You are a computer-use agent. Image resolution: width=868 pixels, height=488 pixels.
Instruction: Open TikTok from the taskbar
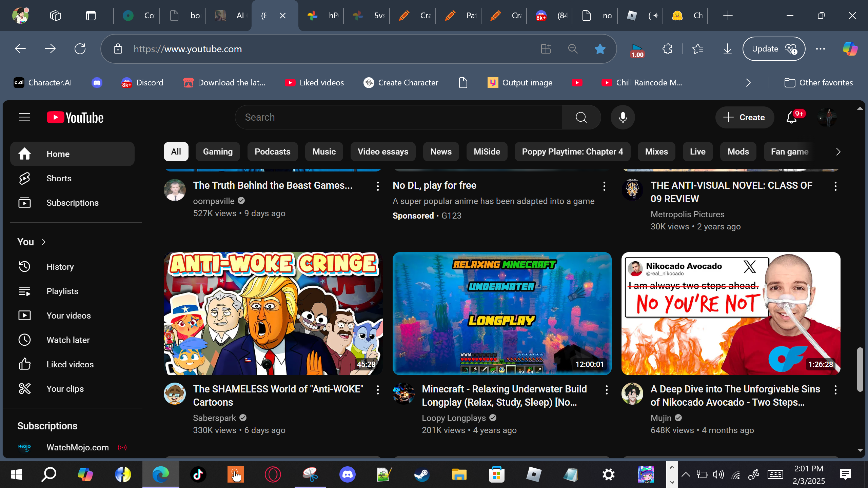coord(198,474)
